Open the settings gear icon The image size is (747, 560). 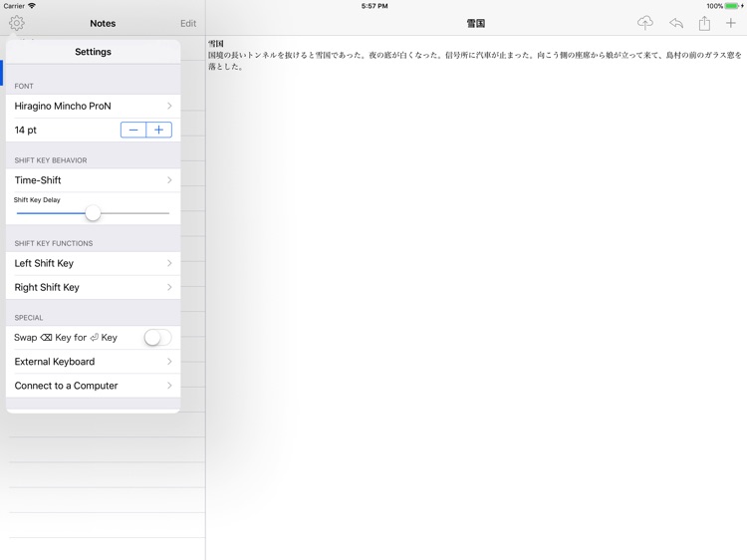tap(17, 23)
